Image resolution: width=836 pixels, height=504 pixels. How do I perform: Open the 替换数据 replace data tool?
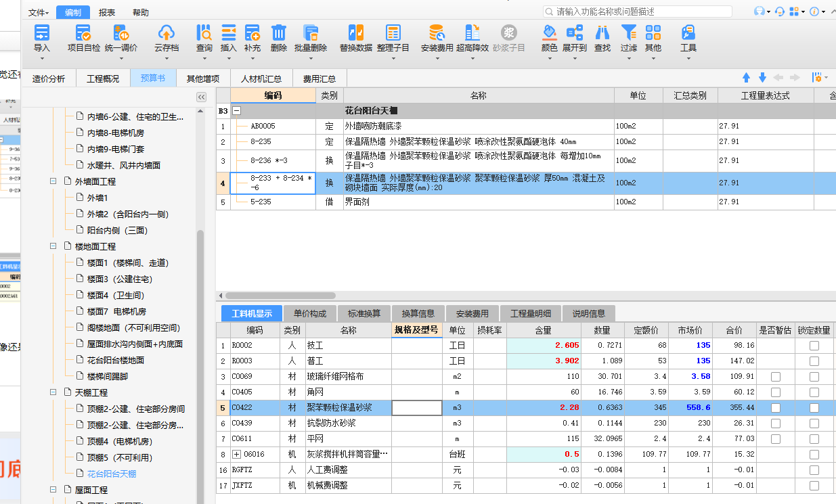click(355, 32)
